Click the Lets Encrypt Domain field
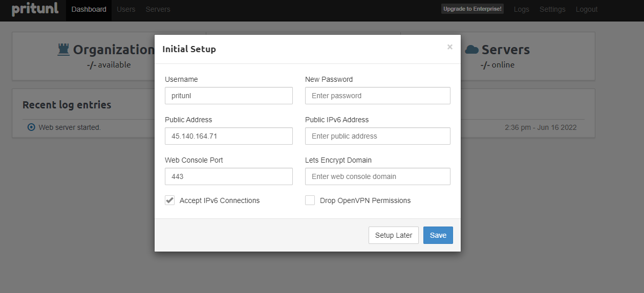 point(378,176)
